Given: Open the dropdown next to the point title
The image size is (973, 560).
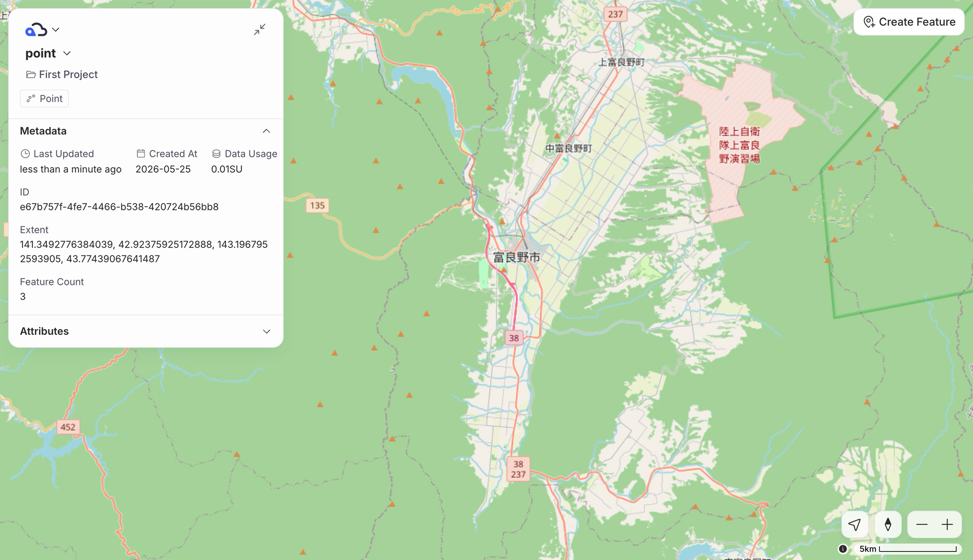Looking at the screenshot, I should pos(67,53).
